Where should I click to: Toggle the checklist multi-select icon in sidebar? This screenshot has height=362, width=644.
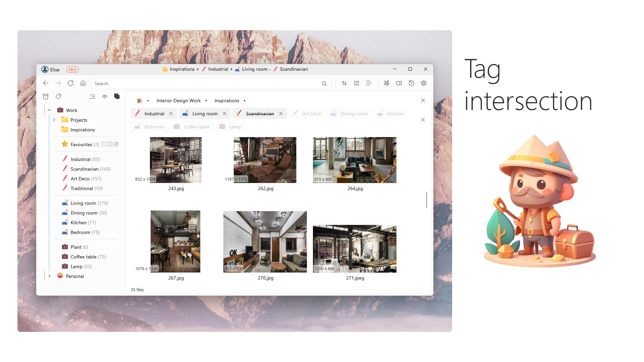click(x=93, y=97)
